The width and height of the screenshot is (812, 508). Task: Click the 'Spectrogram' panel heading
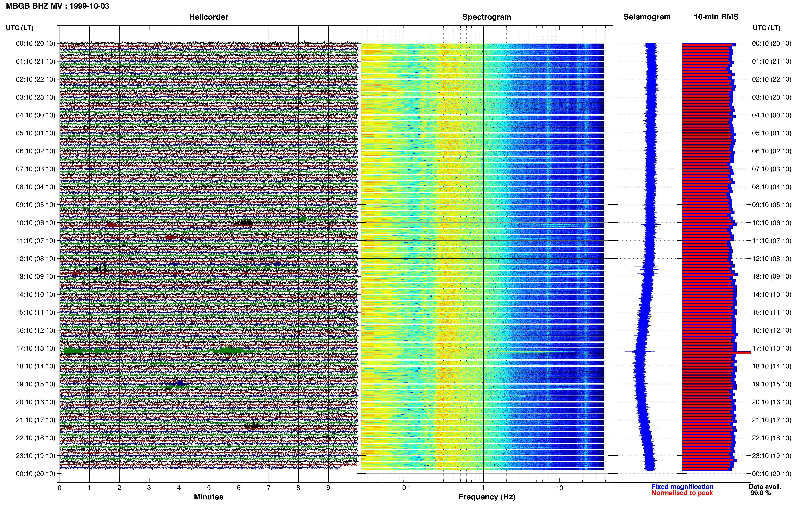point(487,17)
